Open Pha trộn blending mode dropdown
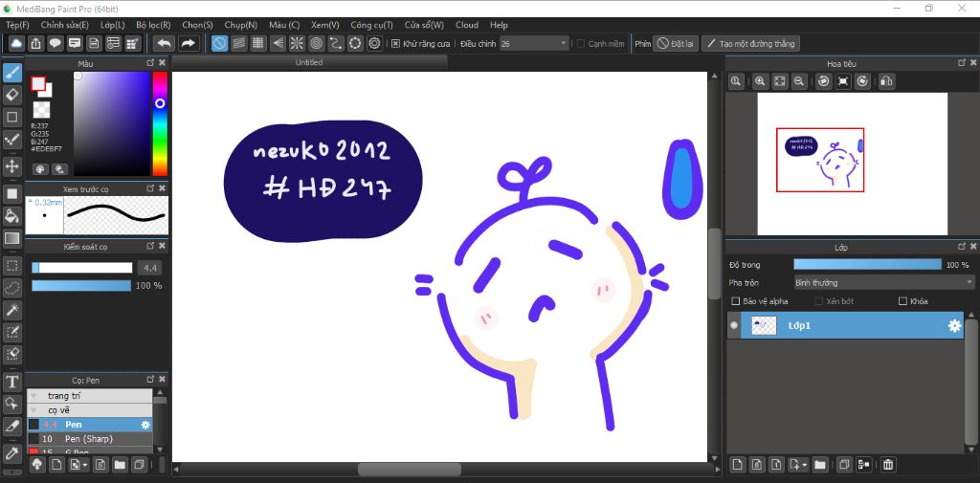This screenshot has width=980, height=483. [x=883, y=282]
